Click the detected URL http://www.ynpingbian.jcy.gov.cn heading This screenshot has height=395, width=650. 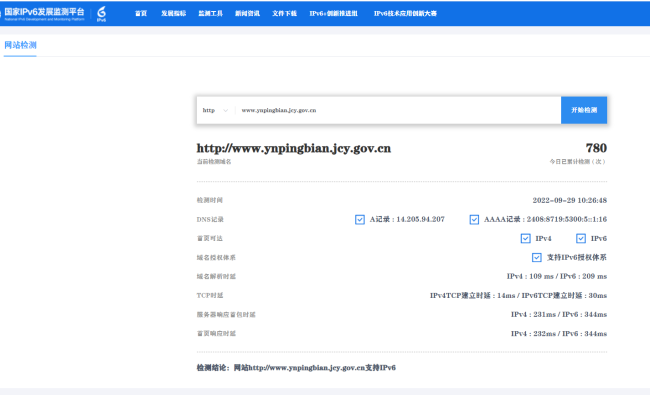click(x=294, y=148)
